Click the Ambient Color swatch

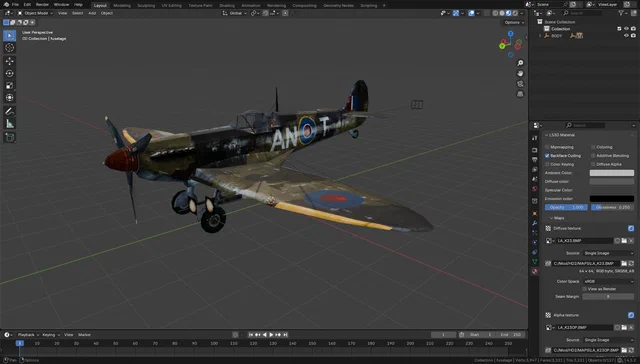pos(611,173)
